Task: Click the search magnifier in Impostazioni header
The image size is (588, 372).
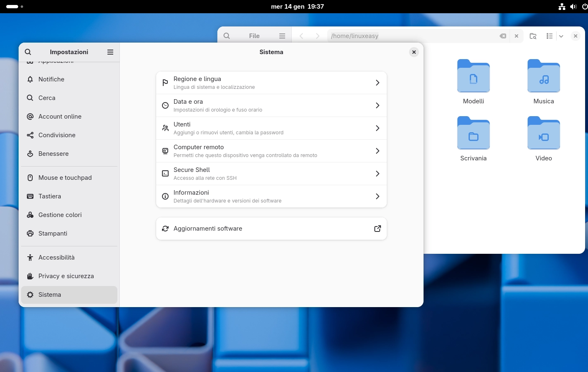Action: [x=28, y=52]
